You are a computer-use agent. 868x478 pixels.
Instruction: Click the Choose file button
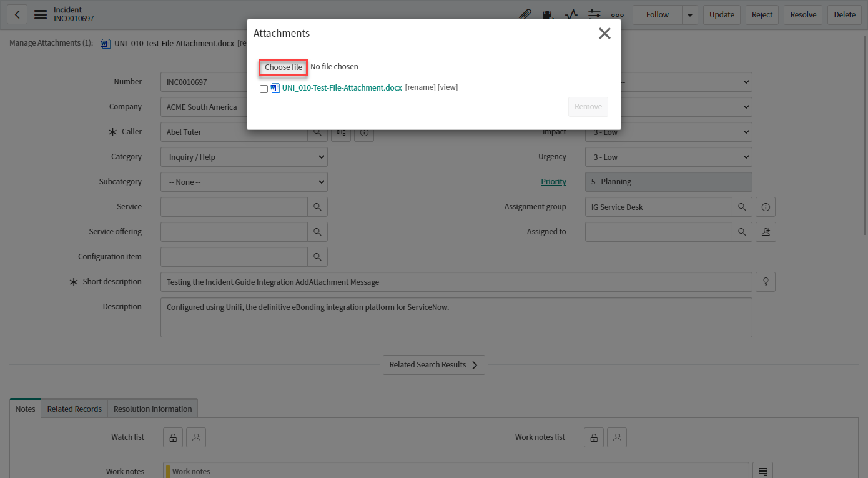pyautogui.click(x=283, y=67)
